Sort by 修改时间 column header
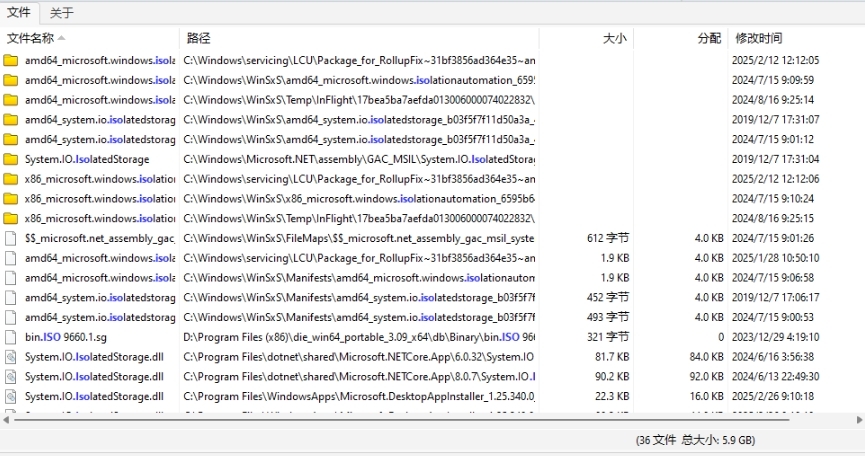This screenshot has width=865, height=456. point(759,38)
